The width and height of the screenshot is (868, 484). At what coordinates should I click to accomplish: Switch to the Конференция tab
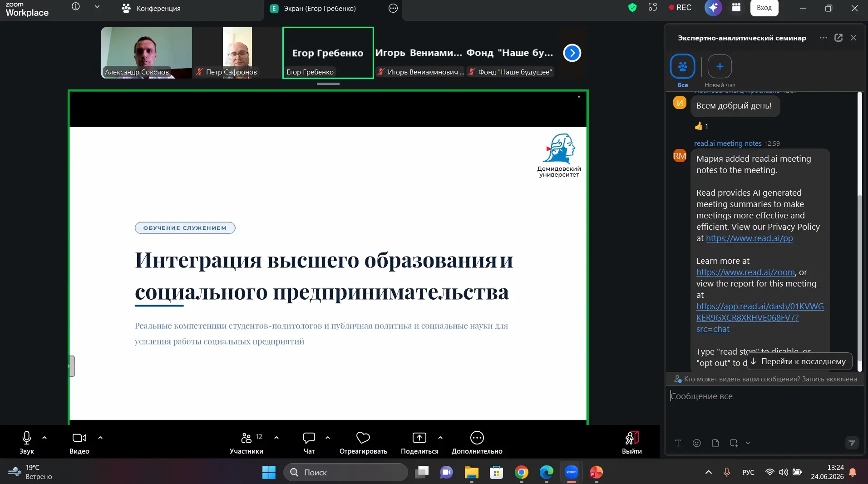(x=151, y=8)
